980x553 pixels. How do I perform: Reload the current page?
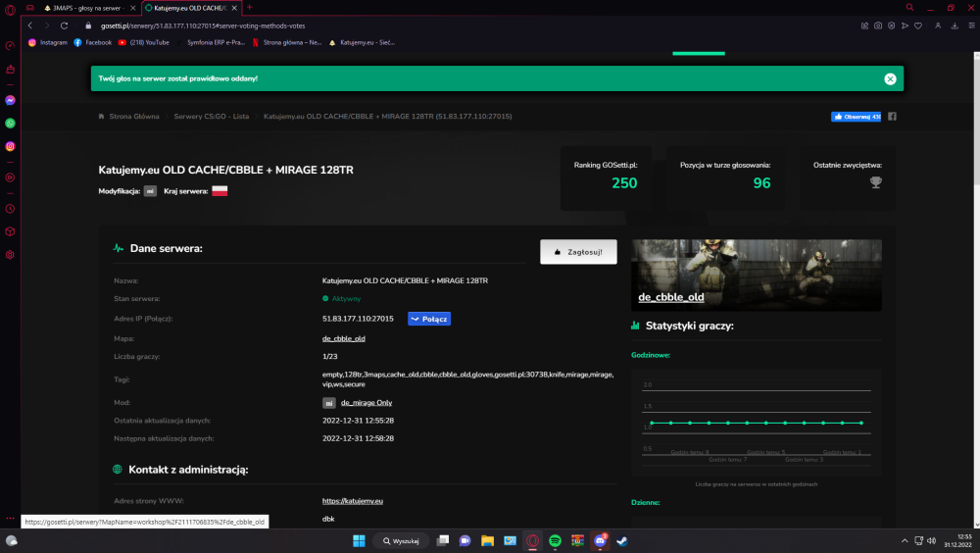click(x=64, y=25)
